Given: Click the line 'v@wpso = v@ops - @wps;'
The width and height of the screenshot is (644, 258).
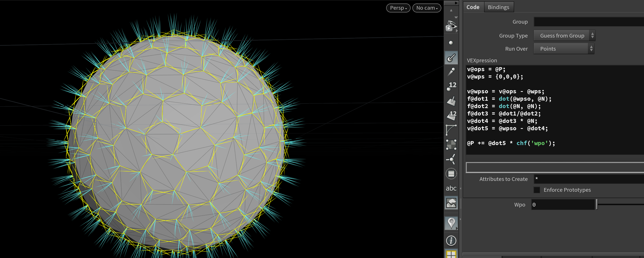Looking at the screenshot, I should (506, 91).
